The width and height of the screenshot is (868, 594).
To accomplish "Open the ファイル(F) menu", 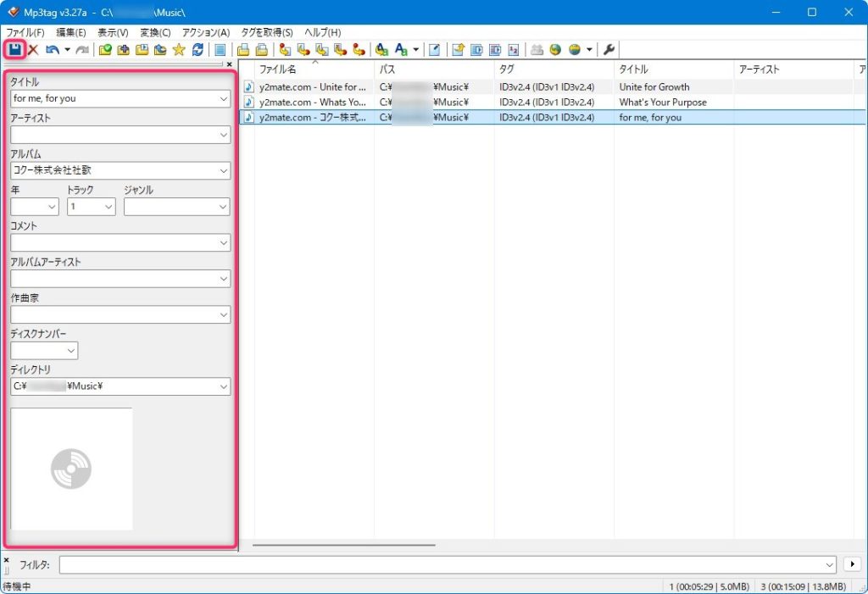I will pyautogui.click(x=25, y=32).
